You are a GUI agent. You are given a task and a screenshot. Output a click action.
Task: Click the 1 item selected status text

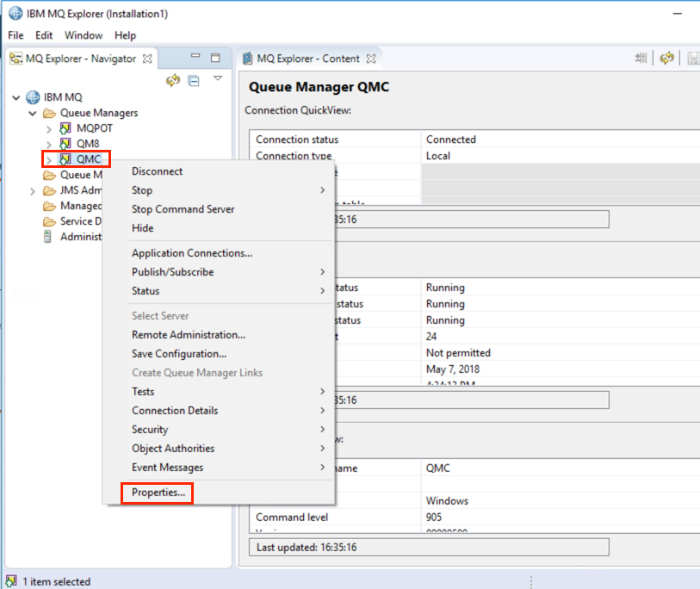[57, 581]
